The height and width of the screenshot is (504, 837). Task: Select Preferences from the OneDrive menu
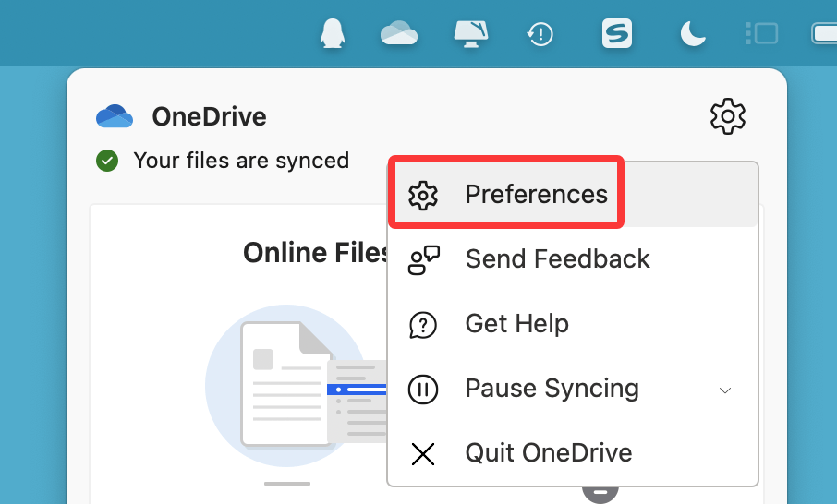[x=573, y=194]
